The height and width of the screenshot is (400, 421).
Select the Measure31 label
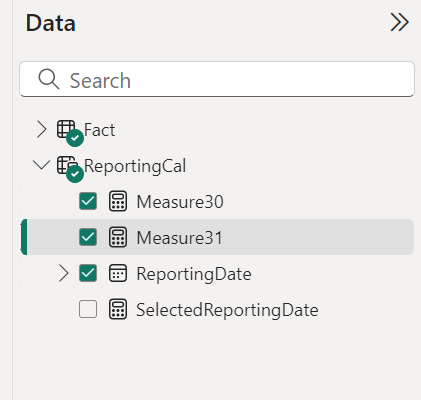[179, 238]
